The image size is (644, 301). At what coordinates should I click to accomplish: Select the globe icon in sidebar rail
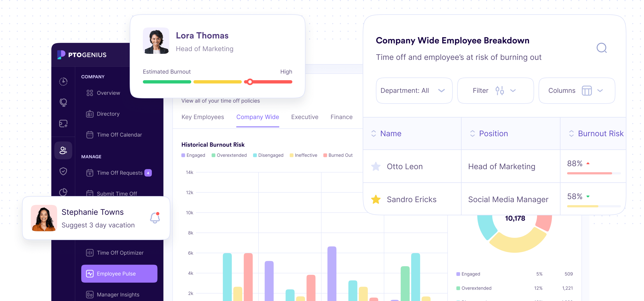point(63,102)
